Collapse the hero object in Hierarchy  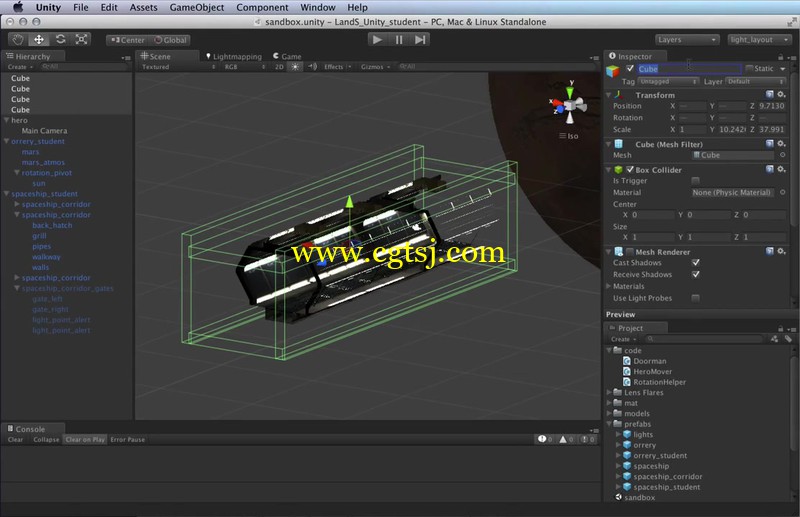7,120
